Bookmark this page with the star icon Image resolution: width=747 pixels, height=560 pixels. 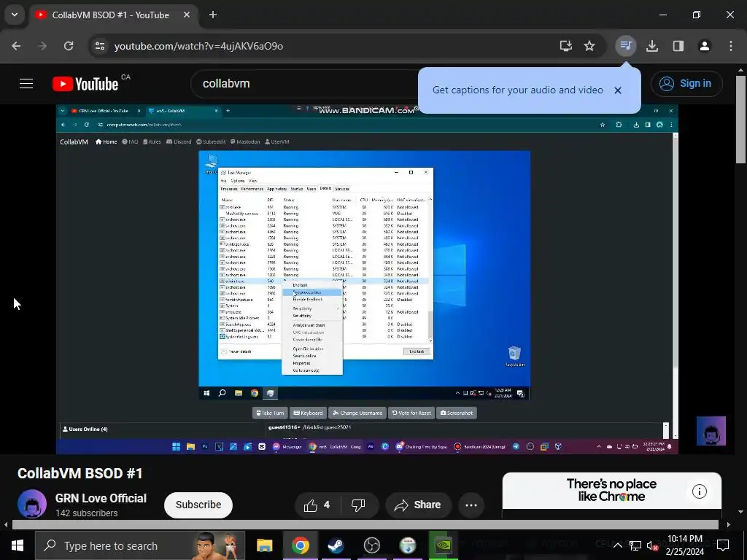coord(589,46)
